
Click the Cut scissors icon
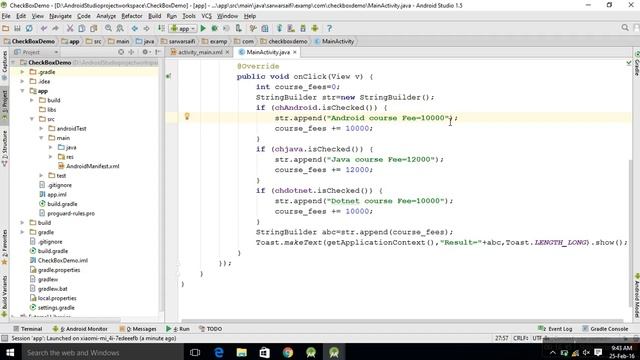[x=70, y=28]
